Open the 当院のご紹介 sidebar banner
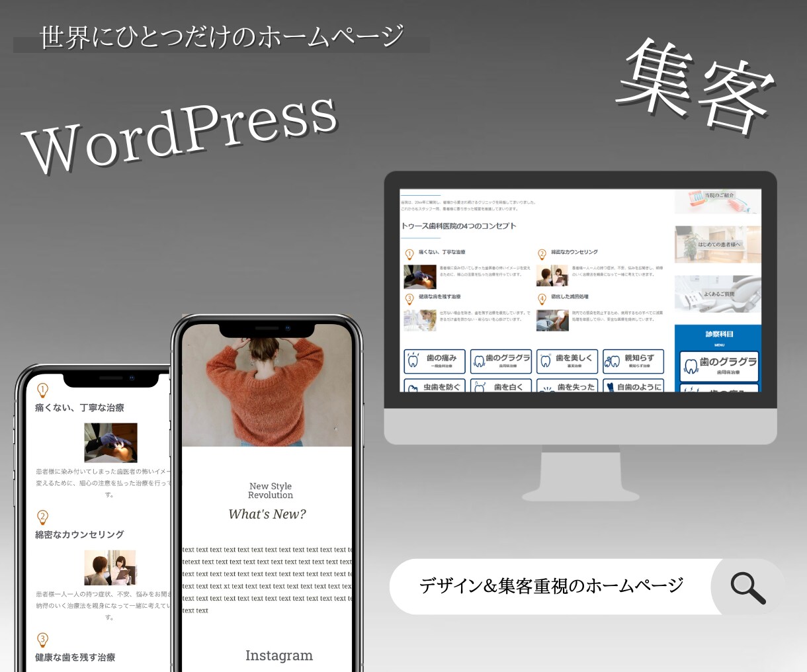Screen dimensions: 807x672 click(718, 201)
